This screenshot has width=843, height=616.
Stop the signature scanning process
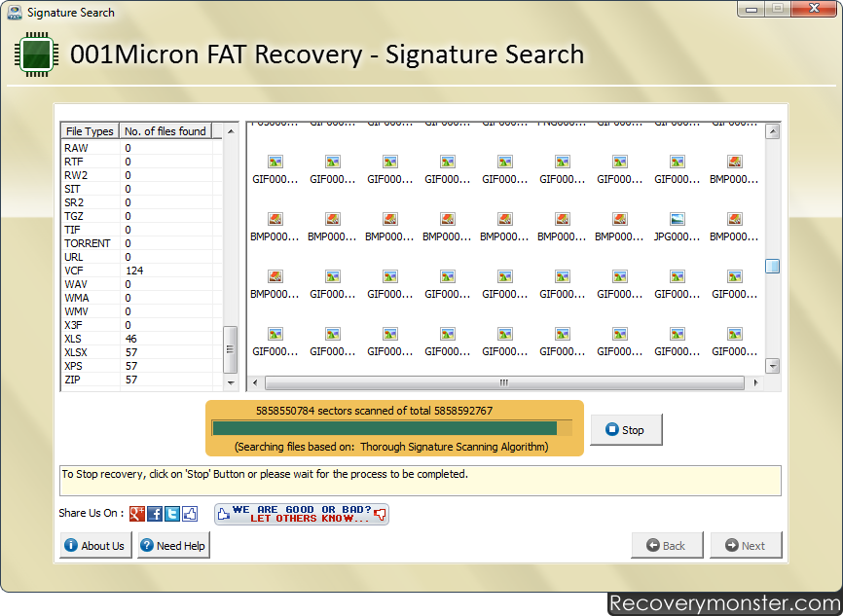tap(626, 429)
